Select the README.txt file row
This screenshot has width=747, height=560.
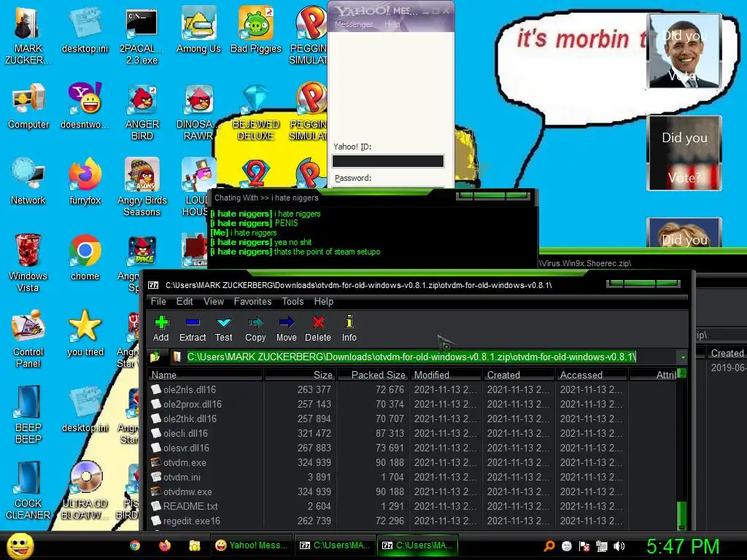click(x=411, y=506)
